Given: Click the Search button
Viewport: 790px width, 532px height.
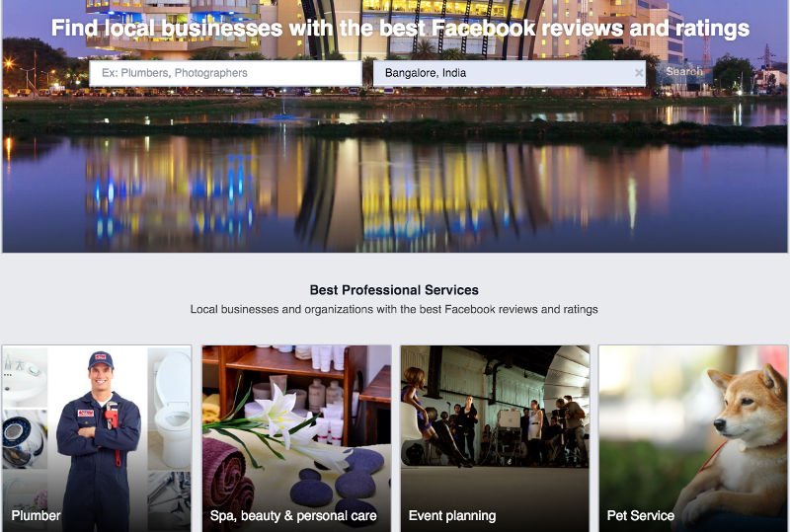Looking at the screenshot, I should [x=683, y=71].
